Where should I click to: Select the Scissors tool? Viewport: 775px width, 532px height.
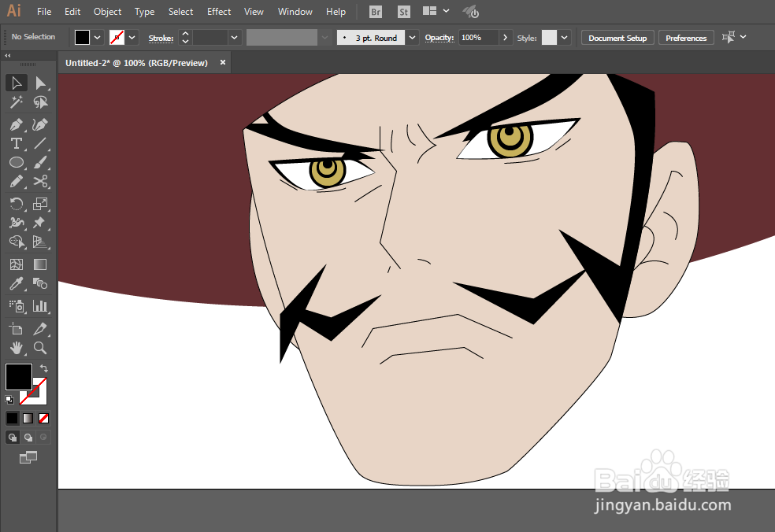coord(40,182)
